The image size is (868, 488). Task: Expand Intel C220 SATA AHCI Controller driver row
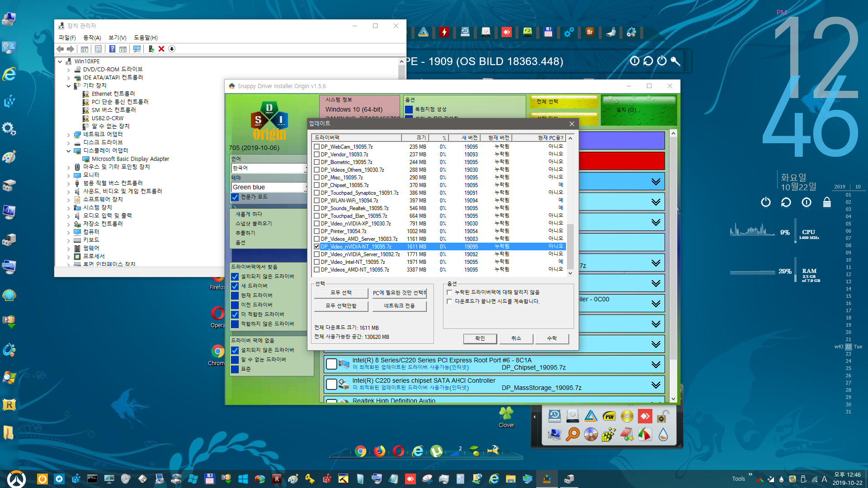(656, 385)
